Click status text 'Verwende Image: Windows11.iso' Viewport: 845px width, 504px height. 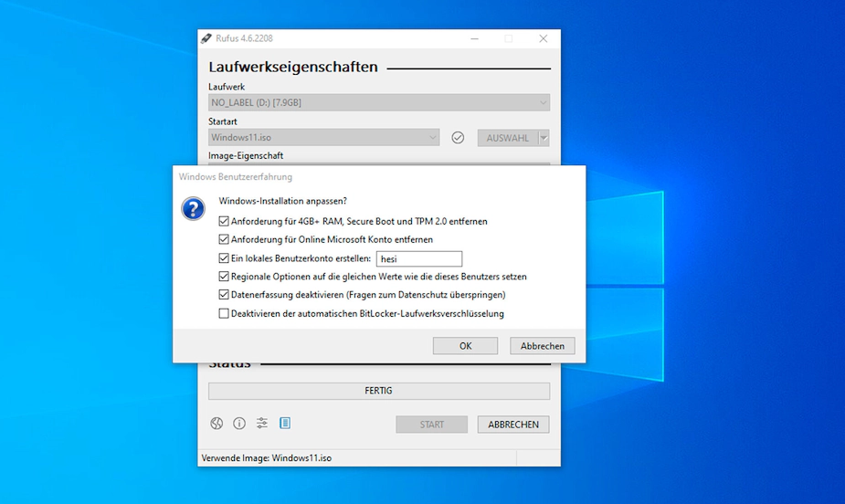267,458
